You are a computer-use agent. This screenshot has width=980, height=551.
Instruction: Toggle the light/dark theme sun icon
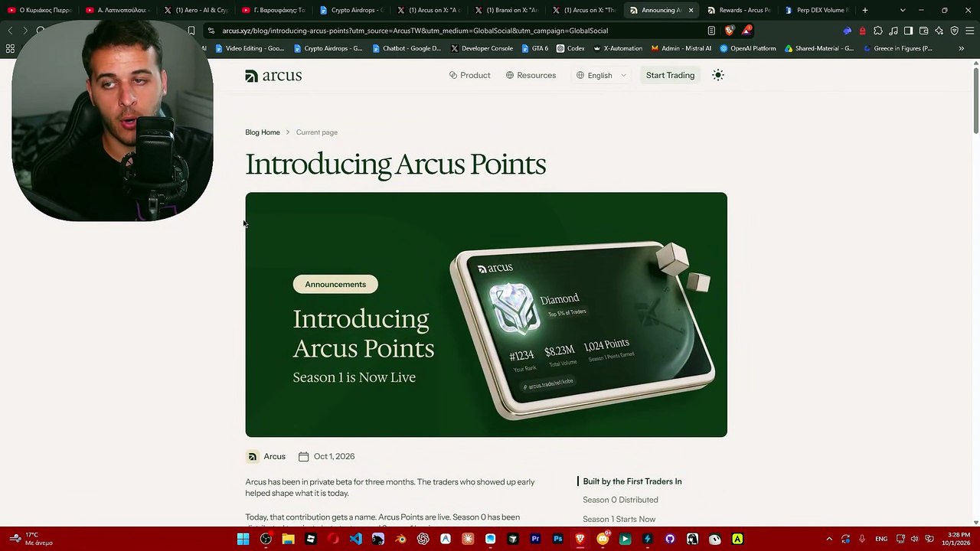coord(718,75)
